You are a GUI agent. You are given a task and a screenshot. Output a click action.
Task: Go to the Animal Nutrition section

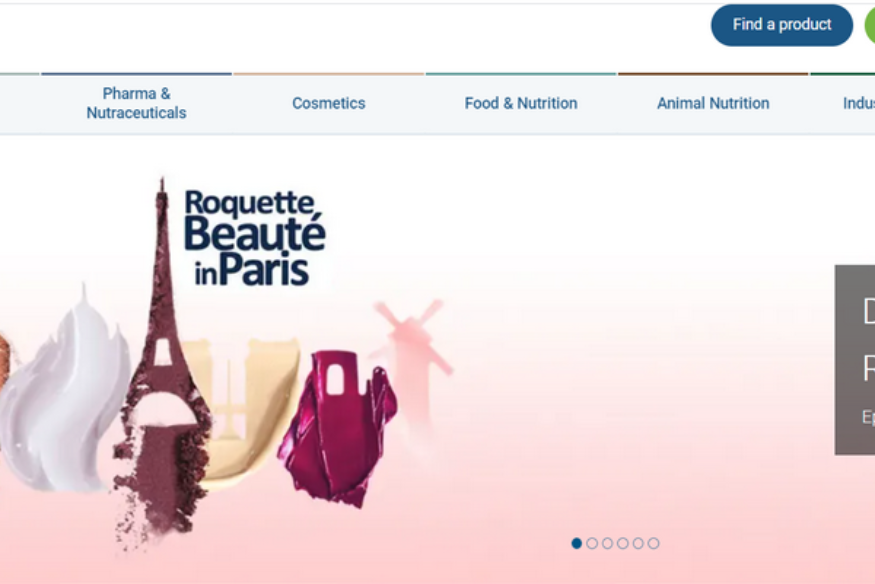pos(713,103)
